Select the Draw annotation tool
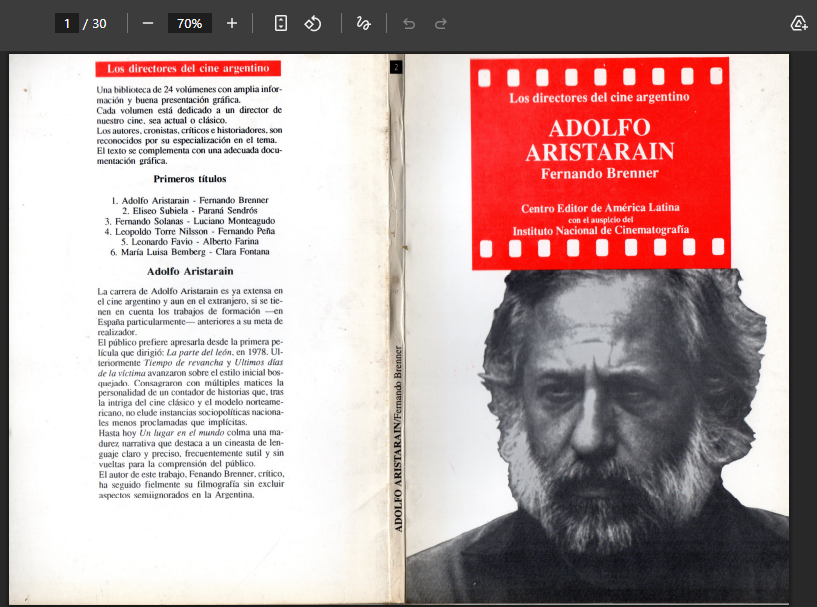The width and height of the screenshot is (817, 607). (363, 23)
